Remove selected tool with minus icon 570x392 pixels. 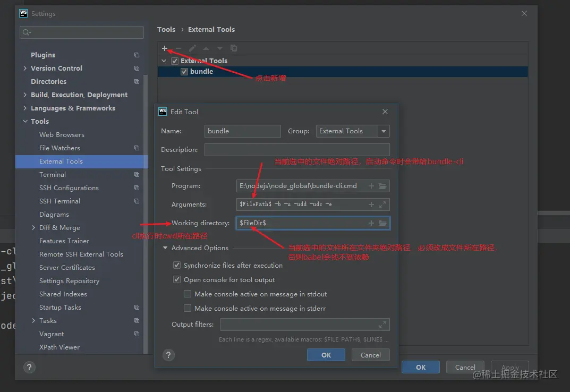178,48
